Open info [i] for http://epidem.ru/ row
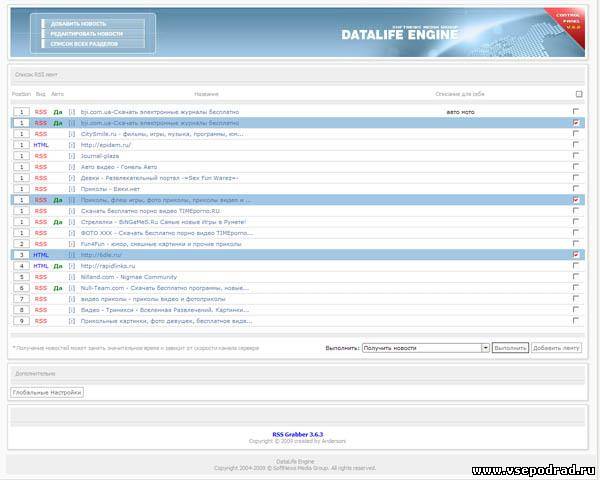This screenshot has width=600, height=480. tap(72, 145)
